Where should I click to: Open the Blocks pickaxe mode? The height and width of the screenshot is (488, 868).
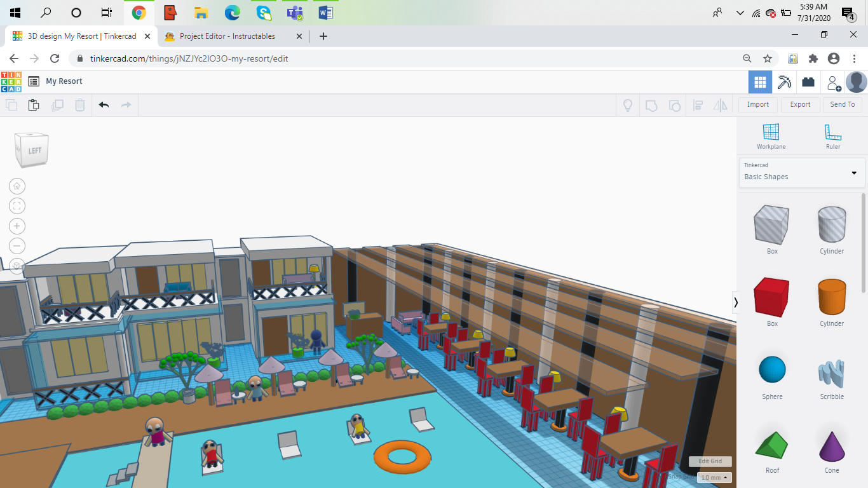(784, 82)
